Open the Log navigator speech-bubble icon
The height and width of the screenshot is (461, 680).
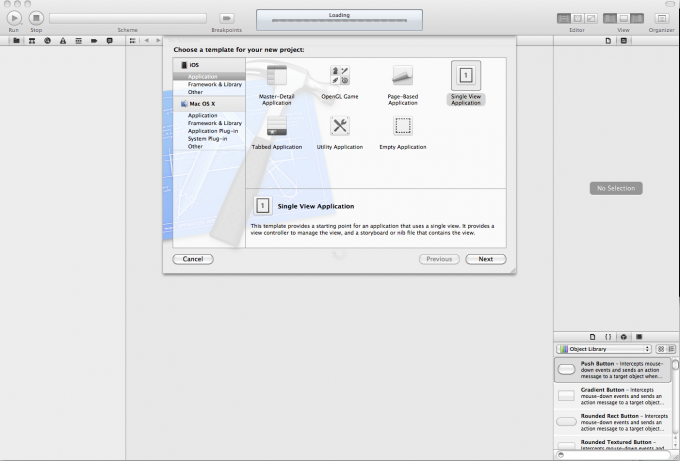tap(110, 40)
